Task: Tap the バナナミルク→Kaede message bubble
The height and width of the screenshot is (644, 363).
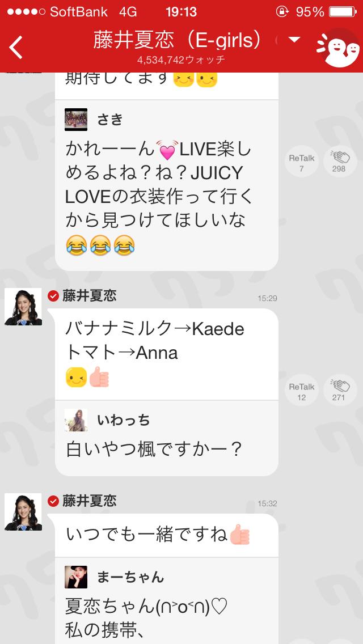Action: pos(167,354)
